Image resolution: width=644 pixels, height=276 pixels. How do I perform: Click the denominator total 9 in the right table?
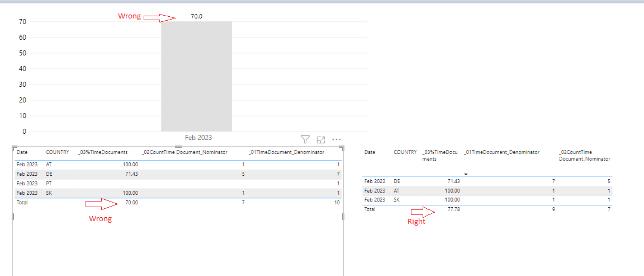click(x=553, y=209)
